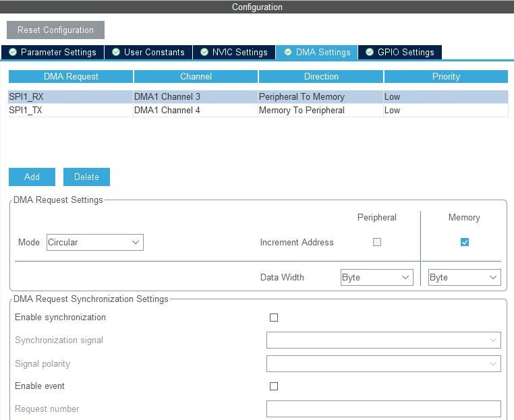Click the DMA Settings green check icon

pos(288,52)
